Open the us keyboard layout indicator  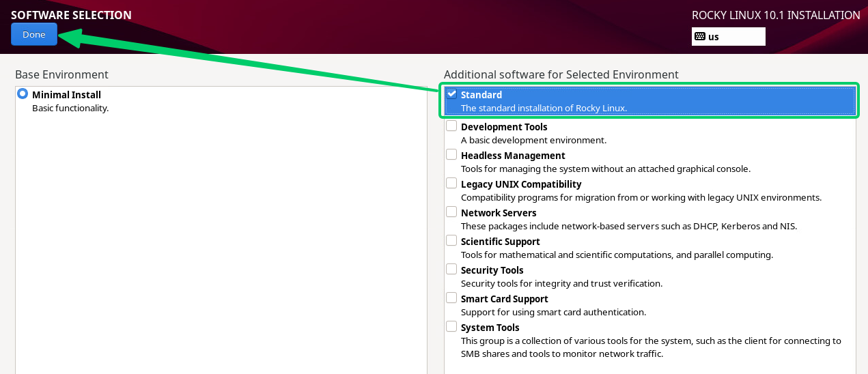729,37
